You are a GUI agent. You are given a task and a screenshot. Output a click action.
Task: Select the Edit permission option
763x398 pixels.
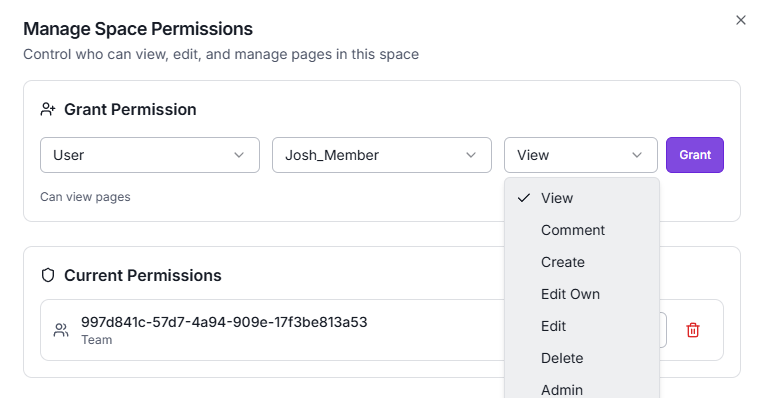pos(582,326)
